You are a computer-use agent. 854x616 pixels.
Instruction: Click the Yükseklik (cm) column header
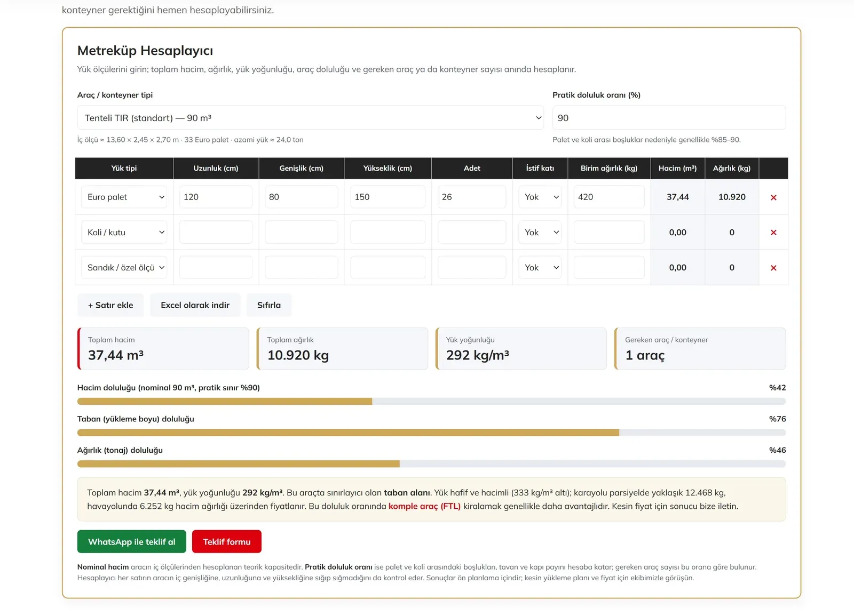[388, 168]
